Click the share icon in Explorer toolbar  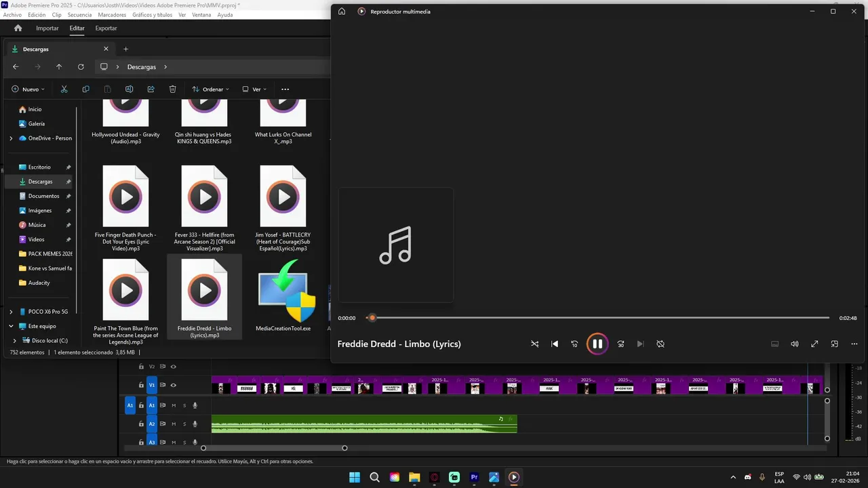coord(151,89)
